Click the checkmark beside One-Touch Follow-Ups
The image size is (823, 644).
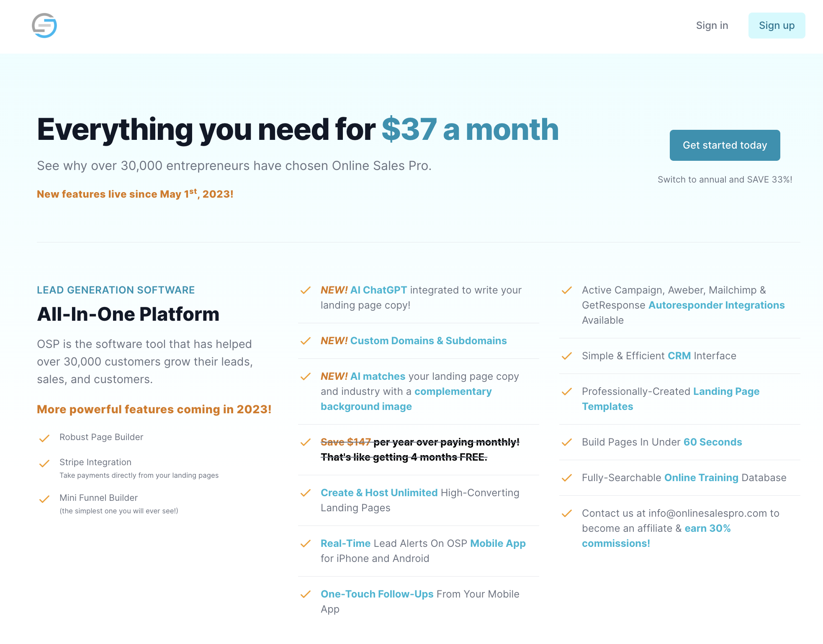tap(306, 594)
